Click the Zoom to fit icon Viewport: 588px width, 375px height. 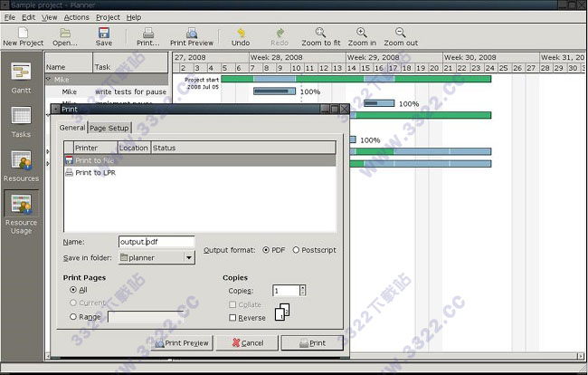(323, 33)
